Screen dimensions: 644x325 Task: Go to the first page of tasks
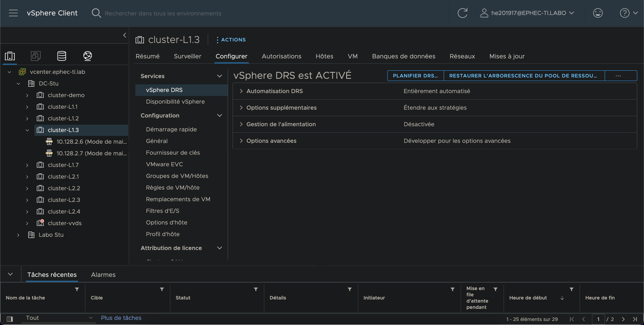[x=572, y=319]
